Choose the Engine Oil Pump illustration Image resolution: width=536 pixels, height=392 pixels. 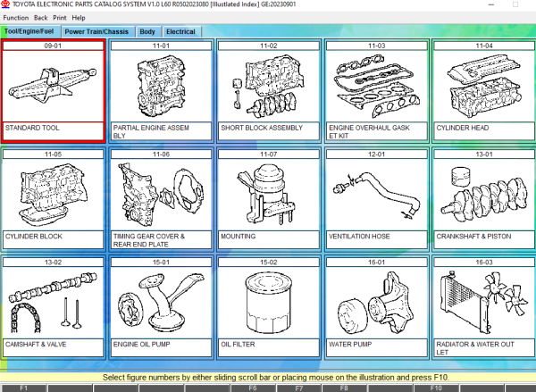point(161,303)
